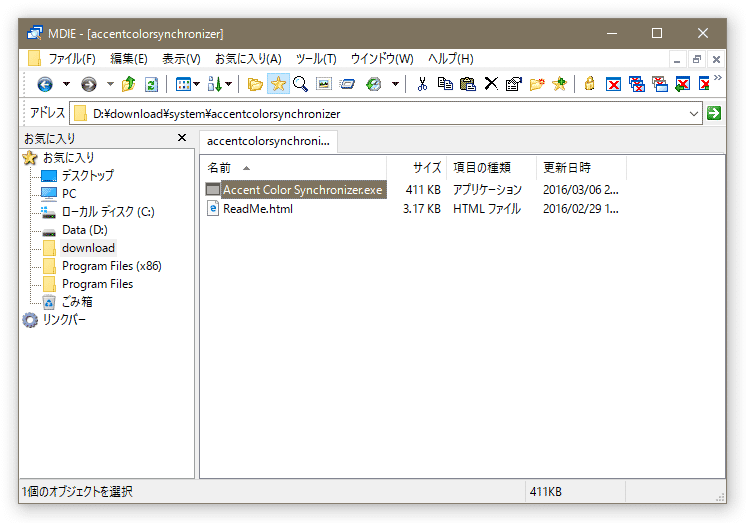Expand the address bar dropdown arrow
This screenshot has height=523, width=746.
click(694, 114)
